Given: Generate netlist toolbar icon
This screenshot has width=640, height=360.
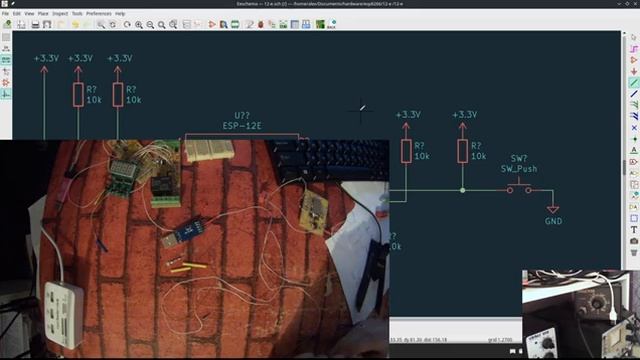Looking at the screenshot, I should point(283,24).
